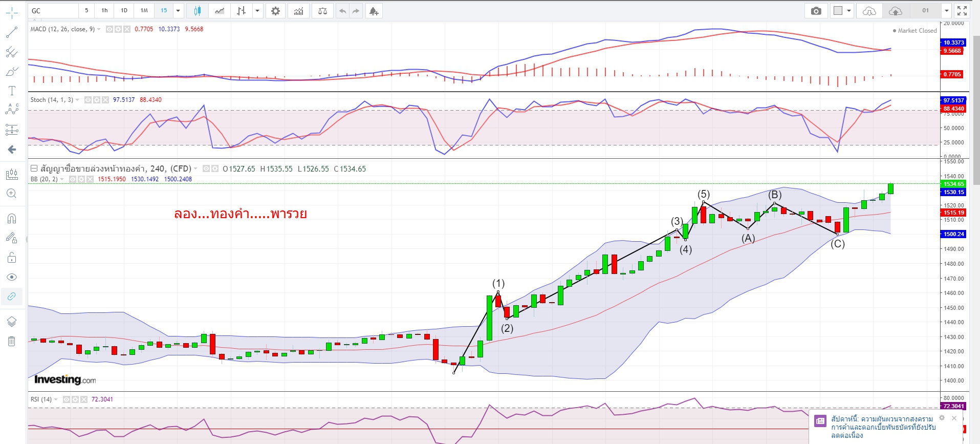This screenshot has width=980, height=444.
Task: Remove the RSI indicator
Action: tap(84, 399)
